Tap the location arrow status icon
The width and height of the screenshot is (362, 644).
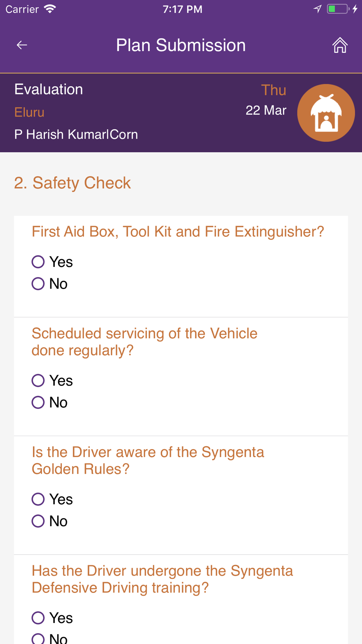(x=317, y=9)
